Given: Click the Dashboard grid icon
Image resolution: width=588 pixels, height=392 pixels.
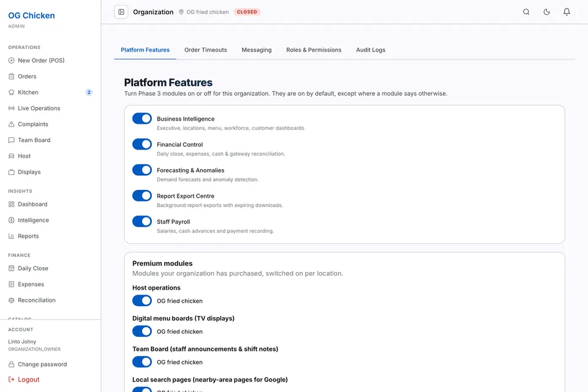Looking at the screenshot, I should pos(11,205).
